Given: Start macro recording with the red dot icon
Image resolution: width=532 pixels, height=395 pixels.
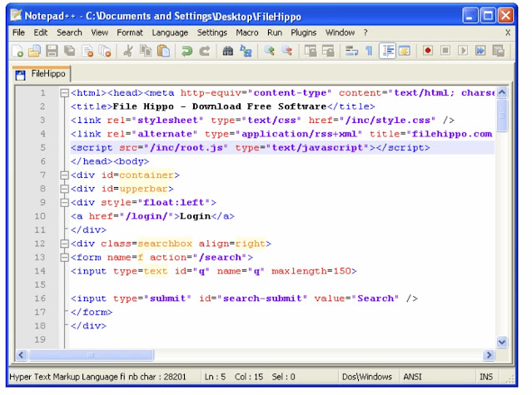Looking at the screenshot, I should point(428,52).
